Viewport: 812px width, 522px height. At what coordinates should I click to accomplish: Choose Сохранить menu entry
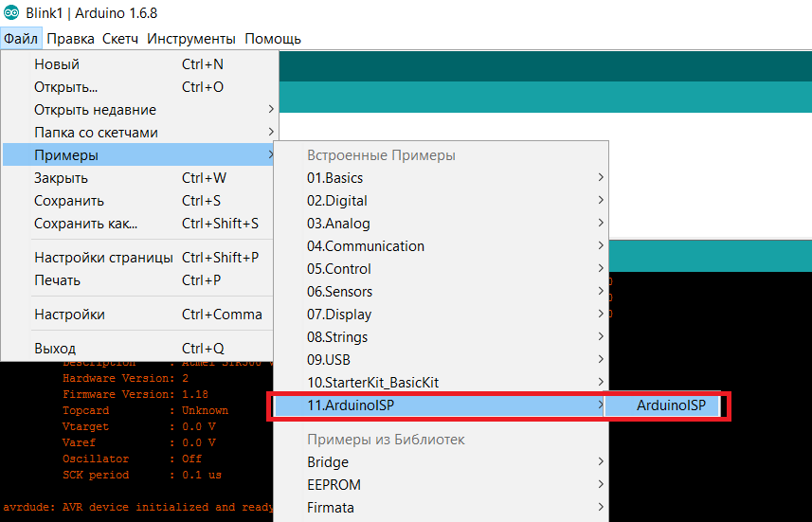pyautogui.click(x=139, y=201)
